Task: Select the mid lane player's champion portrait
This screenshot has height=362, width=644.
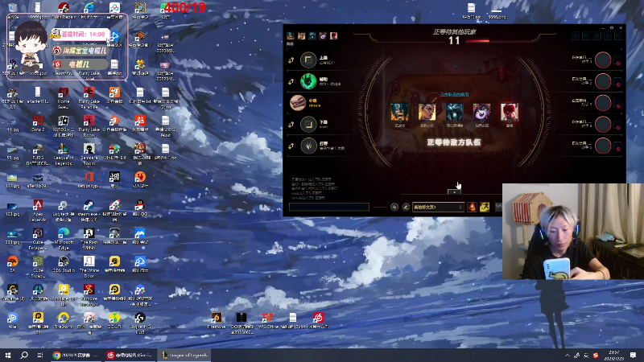Action: coord(298,103)
